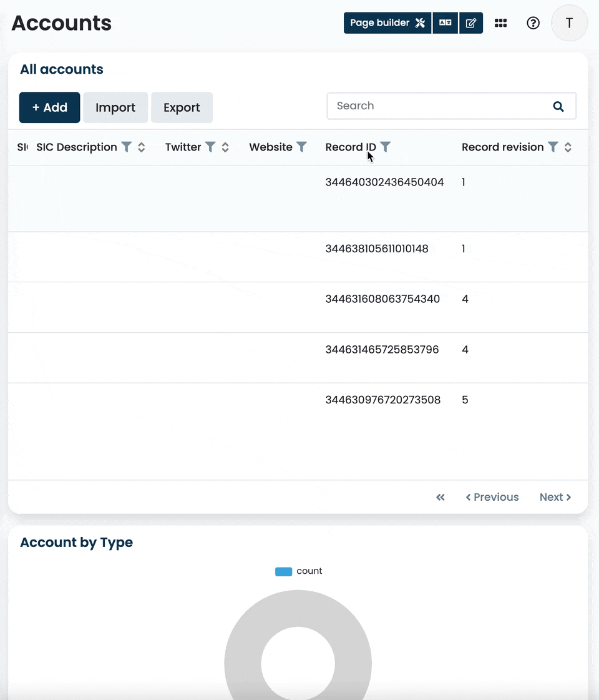Viewport: 599px width, 700px height.
Task: Open the apps grid menu icon
Action: point(500,22)
